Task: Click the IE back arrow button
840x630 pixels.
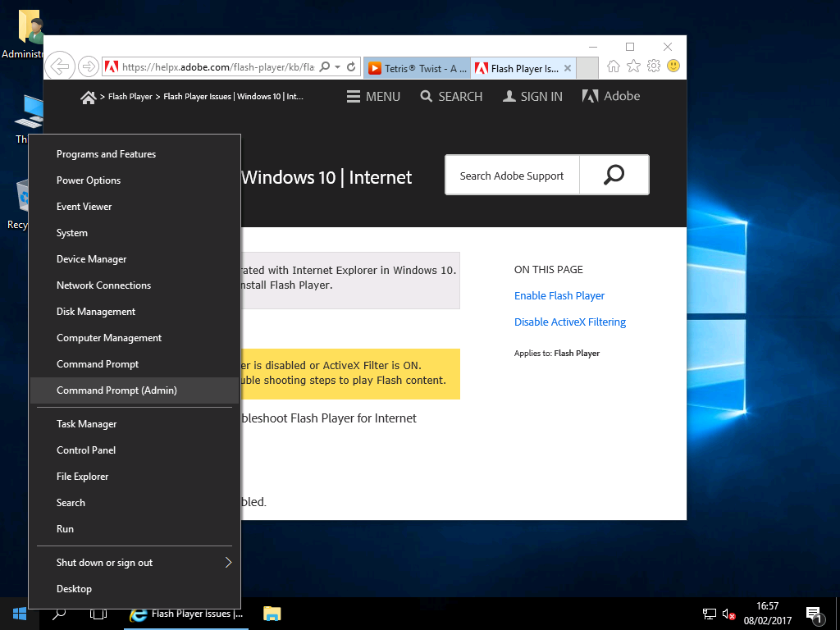Action: (x=59, y=67)
